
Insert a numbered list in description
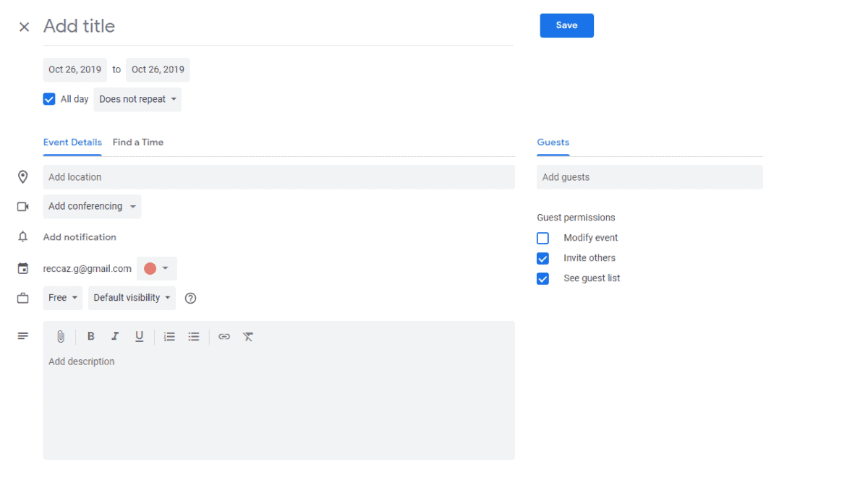point(169,337)
